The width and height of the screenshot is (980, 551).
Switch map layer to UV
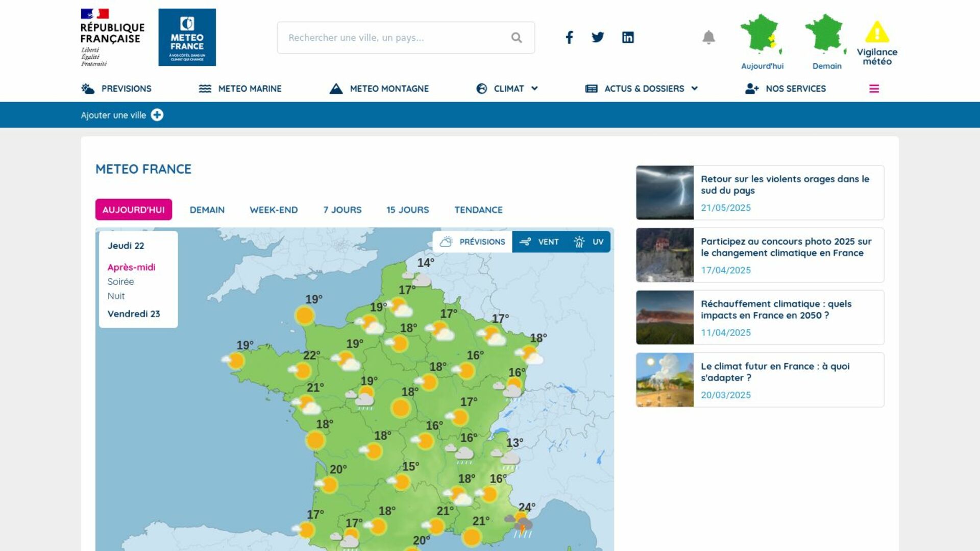tap(589, 242)
